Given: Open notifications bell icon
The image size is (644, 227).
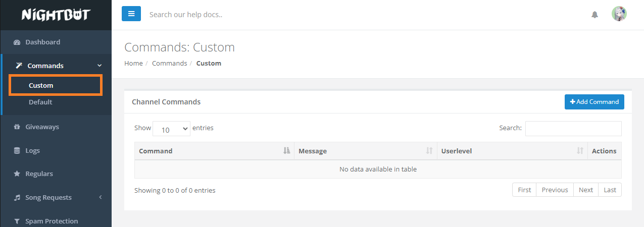Looking at the screenshot, I should point(595,15).
